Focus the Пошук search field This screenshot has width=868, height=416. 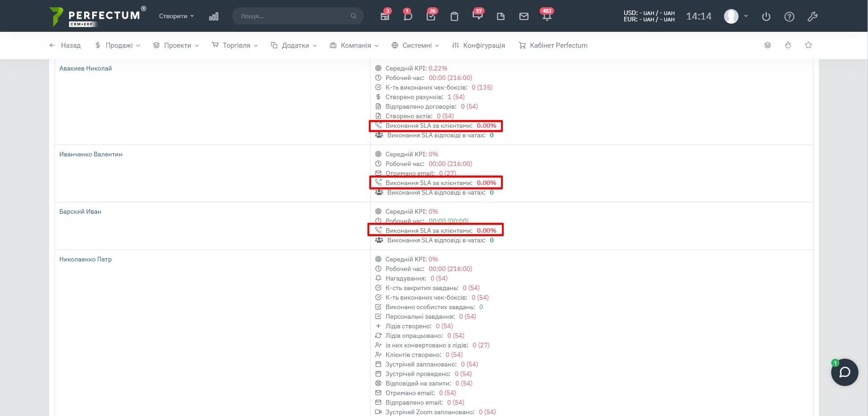(293, 16)
